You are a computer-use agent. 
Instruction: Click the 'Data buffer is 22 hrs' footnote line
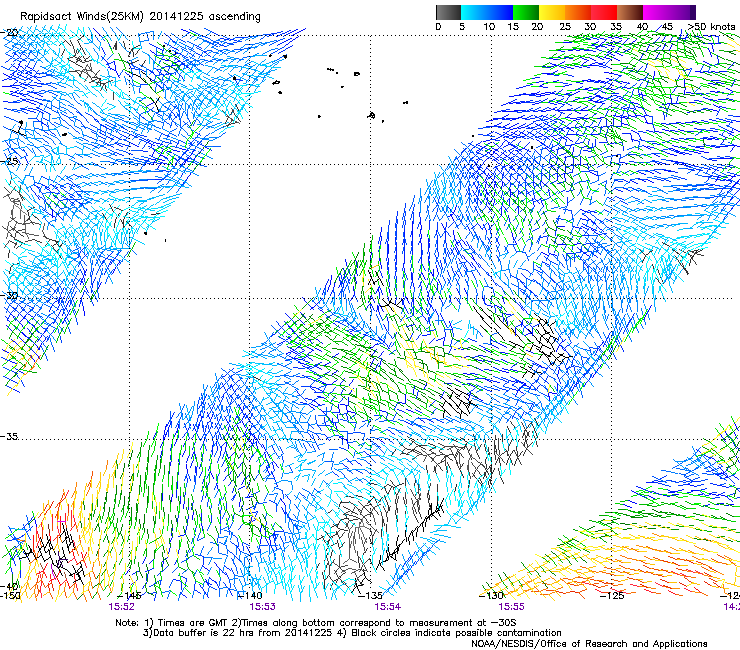click(x=352, y=633)
